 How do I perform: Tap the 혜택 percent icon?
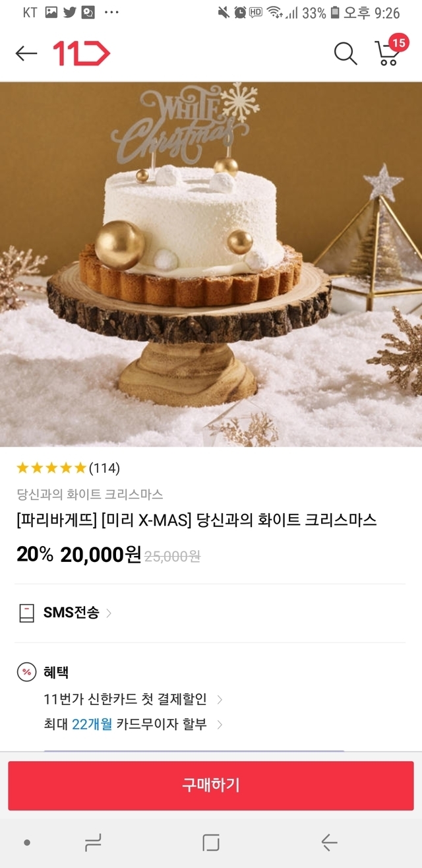26,672
